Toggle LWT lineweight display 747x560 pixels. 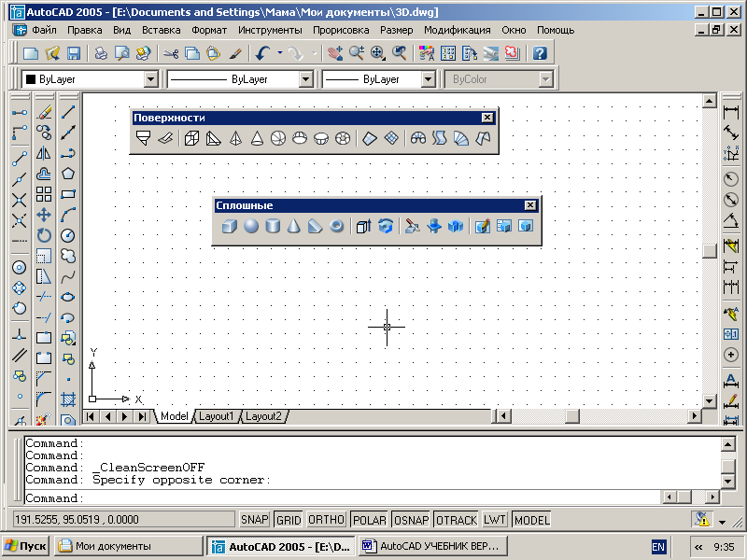pos(495,520)
